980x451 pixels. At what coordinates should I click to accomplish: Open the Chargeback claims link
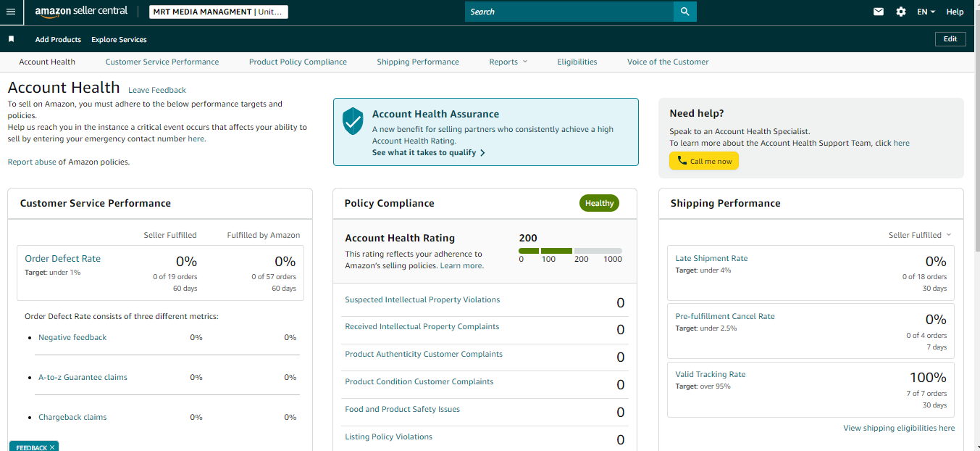click(x=72, y=417)
